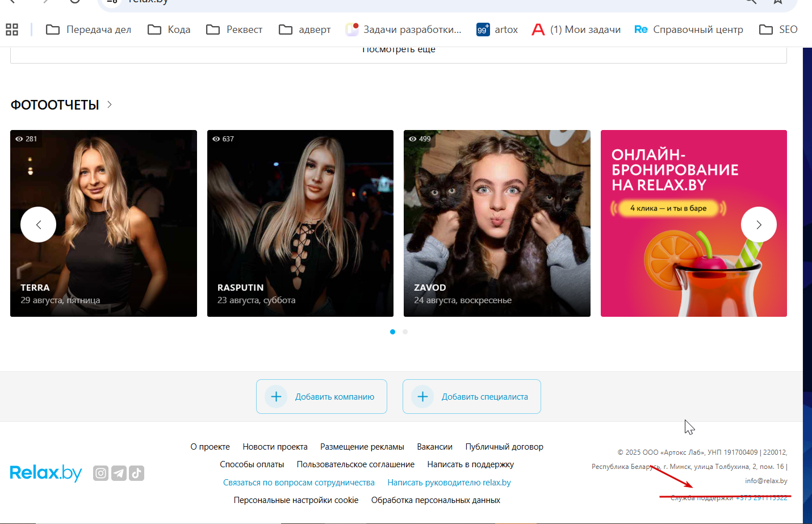Open the Написать в поддержку link
Screen dimensions: 812x524
471,464
